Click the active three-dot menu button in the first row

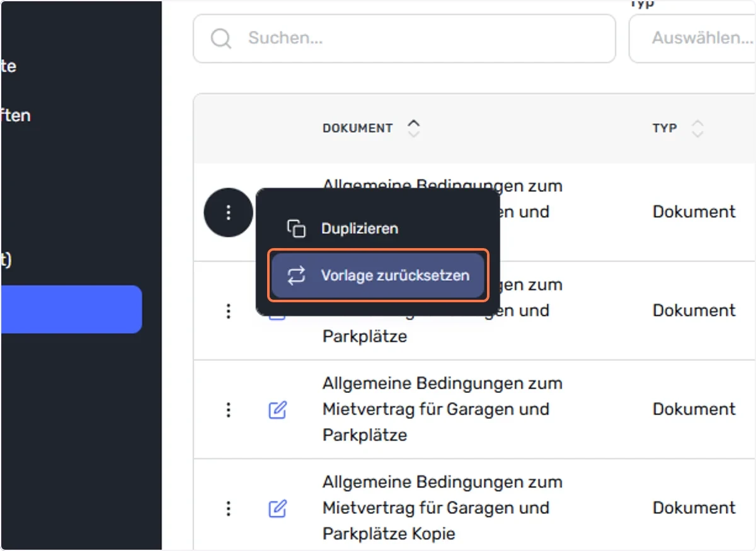[x=229, y=212]
